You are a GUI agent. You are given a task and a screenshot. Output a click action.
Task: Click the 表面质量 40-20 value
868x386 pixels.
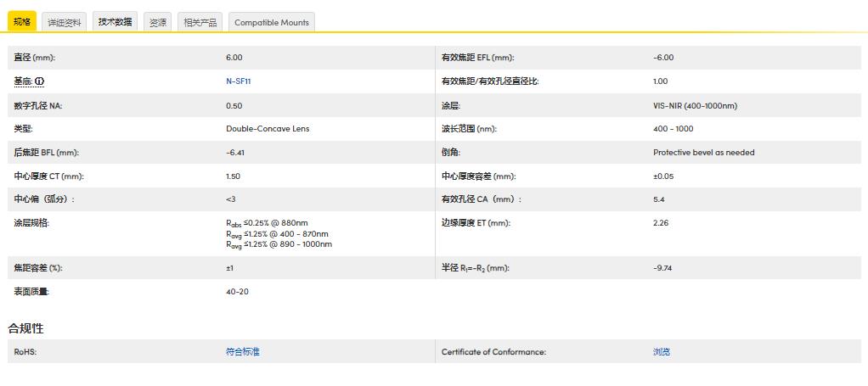237,292
